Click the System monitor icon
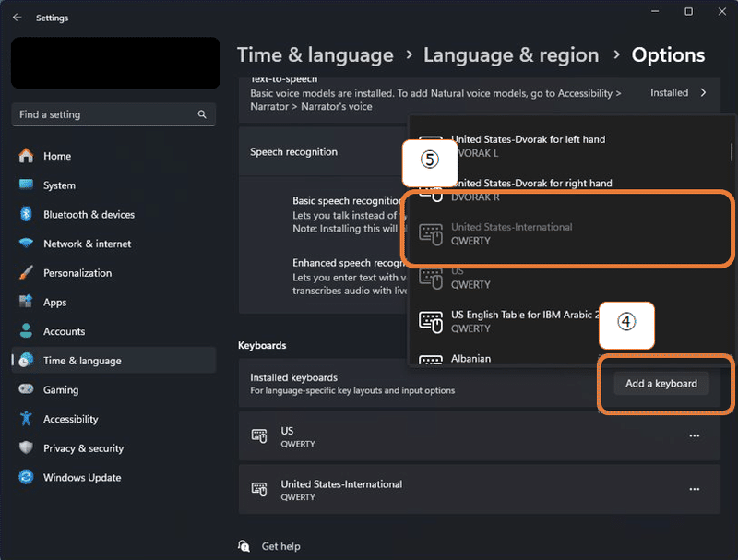 (27, 185)
